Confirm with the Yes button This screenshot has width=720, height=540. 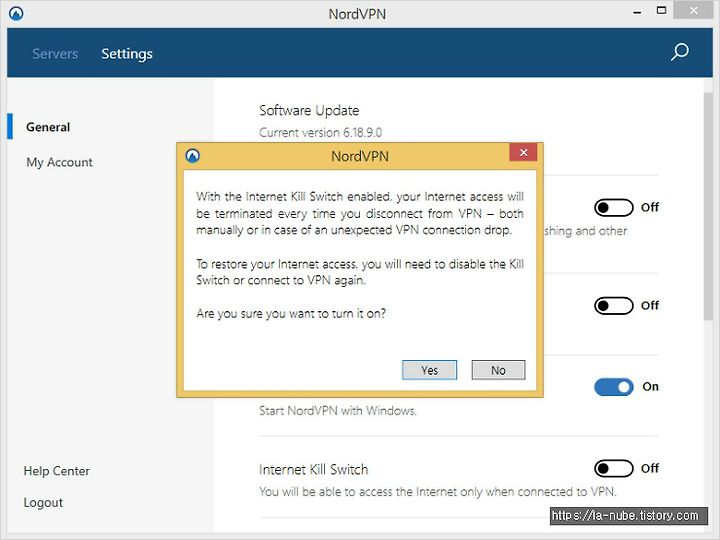(x=429, y=370)
